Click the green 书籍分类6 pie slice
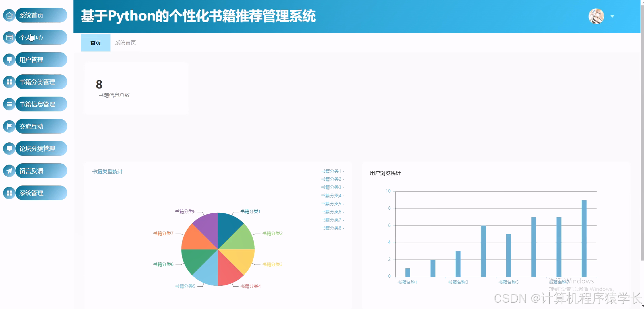Image resolution: width=644 pixels, height=309 pixels. [195, 259]
